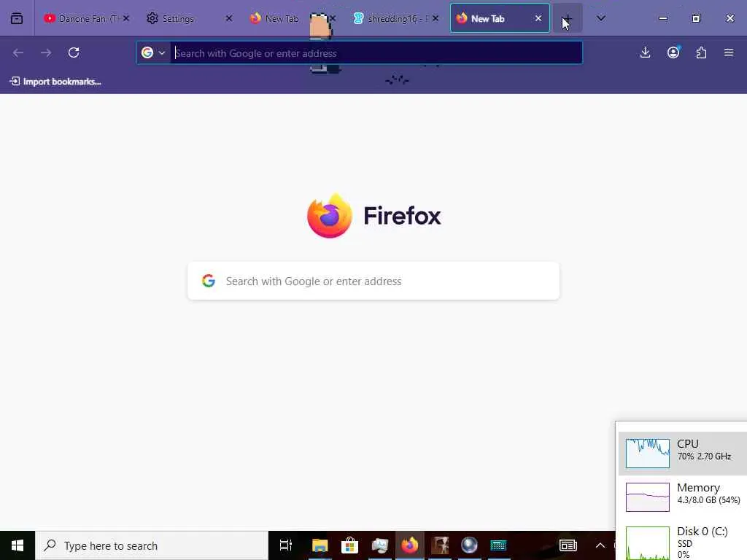Image resolution: width=747 pixels, height=560 pixels.
Task: Click Import bookmarks link
Action: [55, 82]
